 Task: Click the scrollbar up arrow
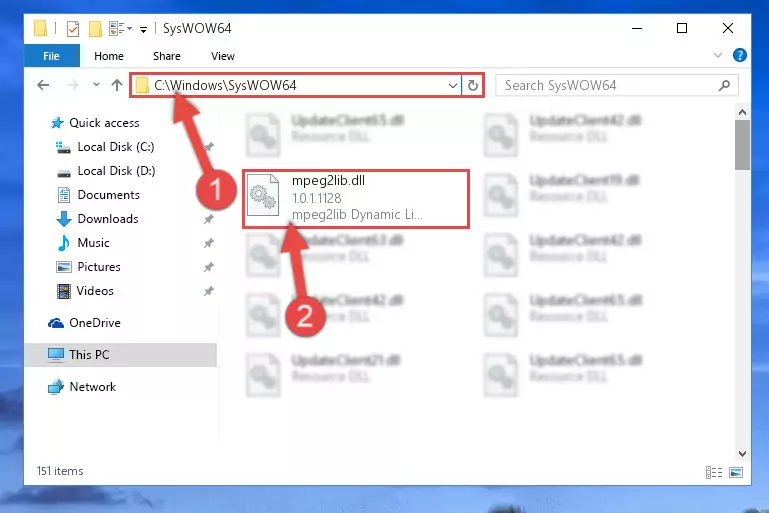click(743, 112)
